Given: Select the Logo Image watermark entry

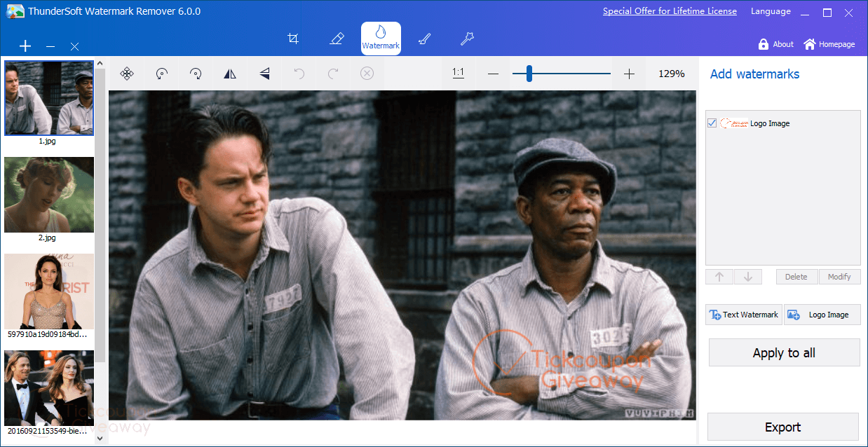Looking at the screenshot, I should pos(782,123).
